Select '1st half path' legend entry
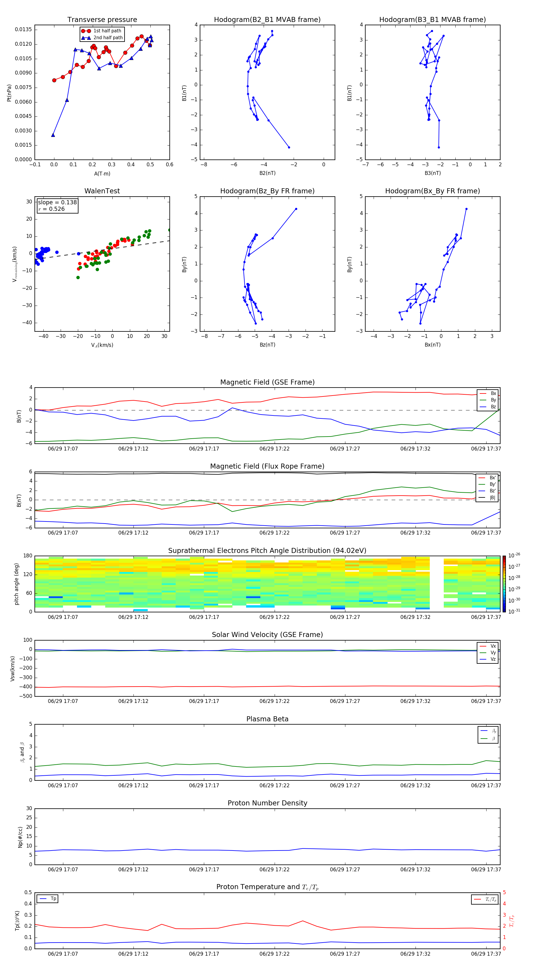Viewport: 535px width, 980px height. pyautogui.click(x=102, y=31)
